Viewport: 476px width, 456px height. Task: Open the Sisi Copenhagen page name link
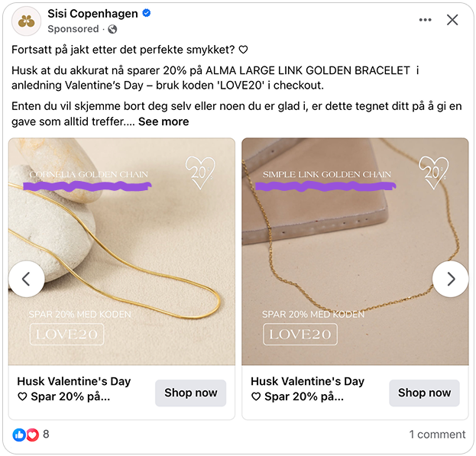click(x=92, y=14)
